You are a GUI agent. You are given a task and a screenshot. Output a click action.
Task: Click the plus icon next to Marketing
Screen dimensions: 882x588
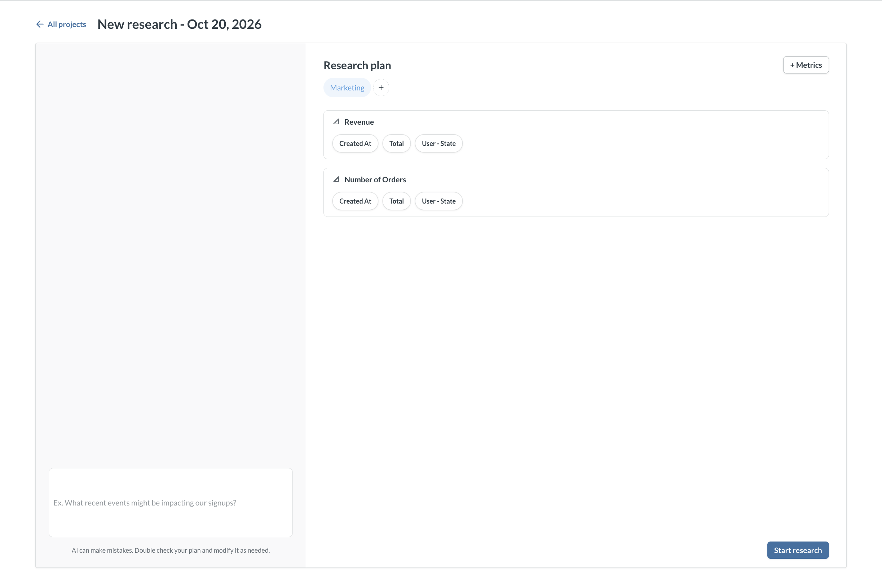[x=381, y=88]
